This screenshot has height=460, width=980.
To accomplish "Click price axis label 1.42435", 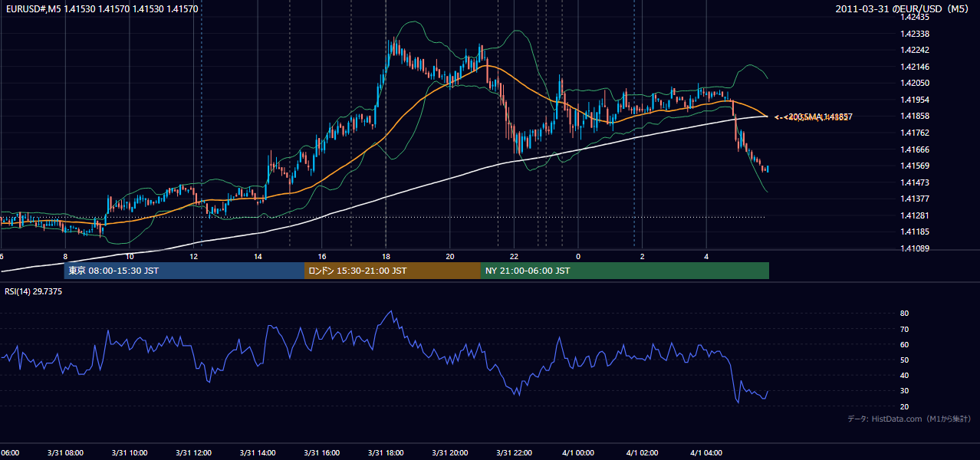I will point(916,17).
